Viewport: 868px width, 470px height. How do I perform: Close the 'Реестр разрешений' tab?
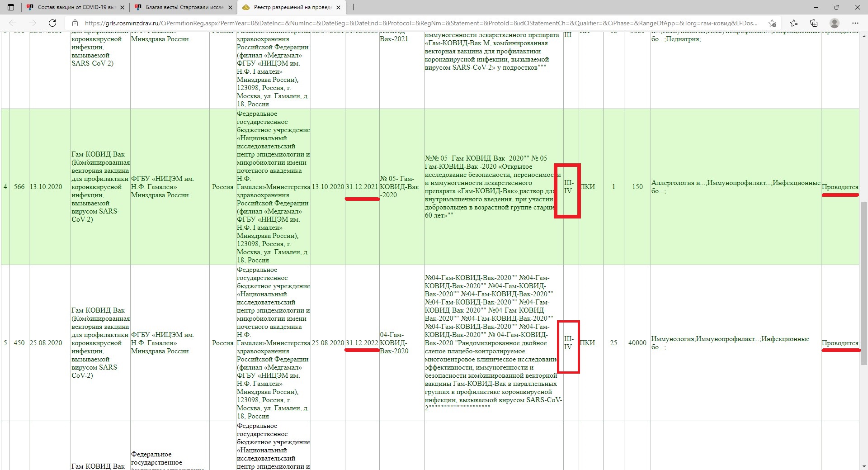coord(338,7)
